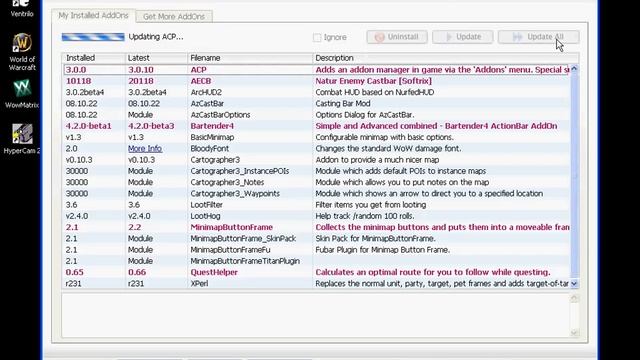Click addon list scrollbar up arrow
Screen dimensions: 640x360
574,69
